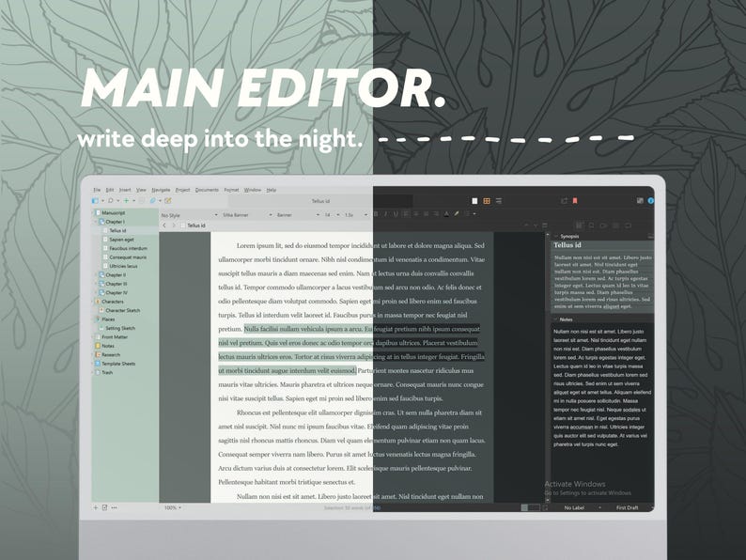This screenshot has height=560, width=746.
Task: Open the Add document dropdown arrow
Action: [x=133, y=201]
